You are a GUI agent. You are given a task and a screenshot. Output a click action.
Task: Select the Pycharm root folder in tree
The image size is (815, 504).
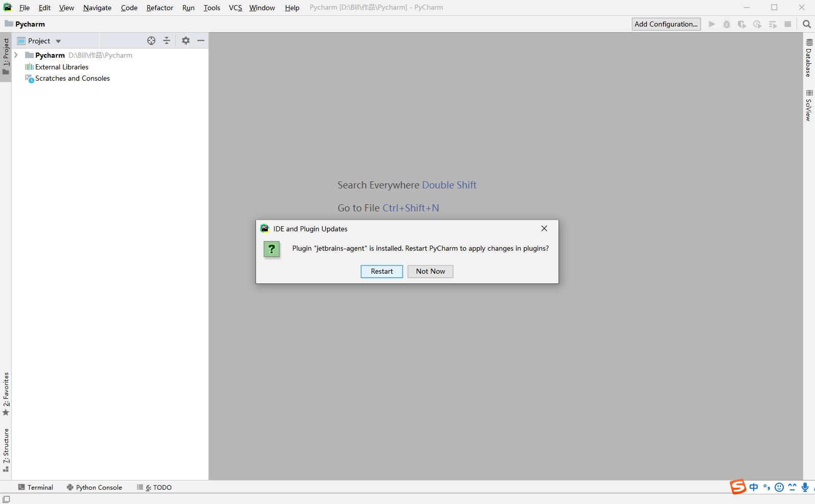pos(50,55)
